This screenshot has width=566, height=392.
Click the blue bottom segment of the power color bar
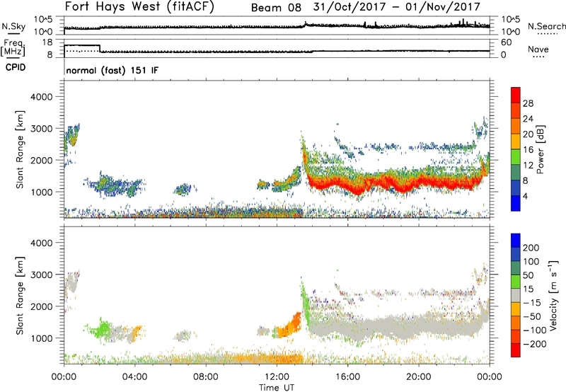coord(516,204)
